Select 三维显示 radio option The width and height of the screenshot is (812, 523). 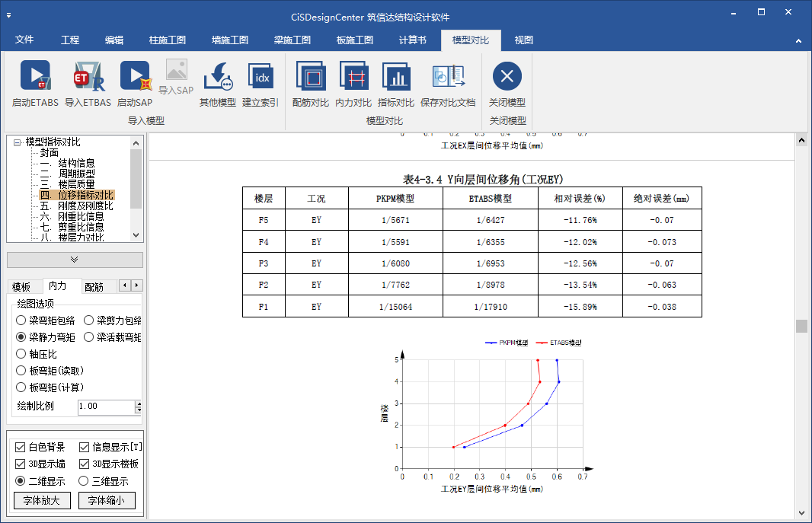pos(104,481)
